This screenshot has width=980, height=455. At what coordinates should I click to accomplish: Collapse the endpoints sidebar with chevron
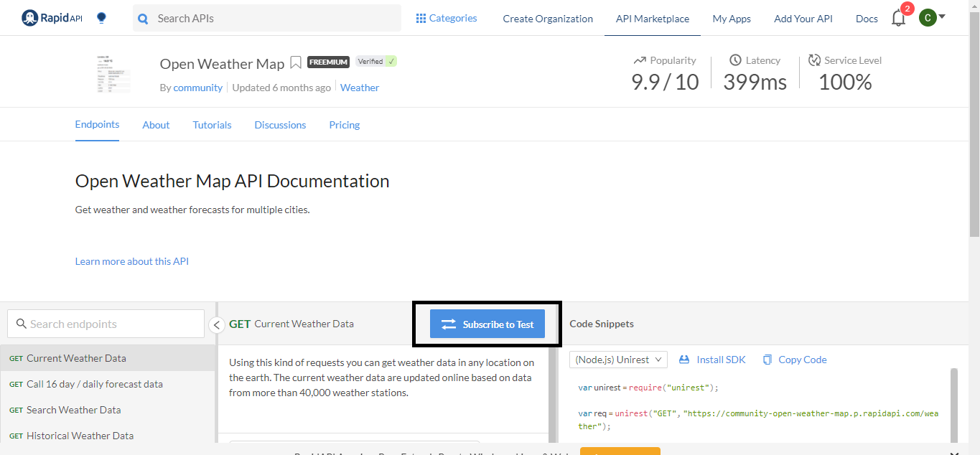[217, 325]
